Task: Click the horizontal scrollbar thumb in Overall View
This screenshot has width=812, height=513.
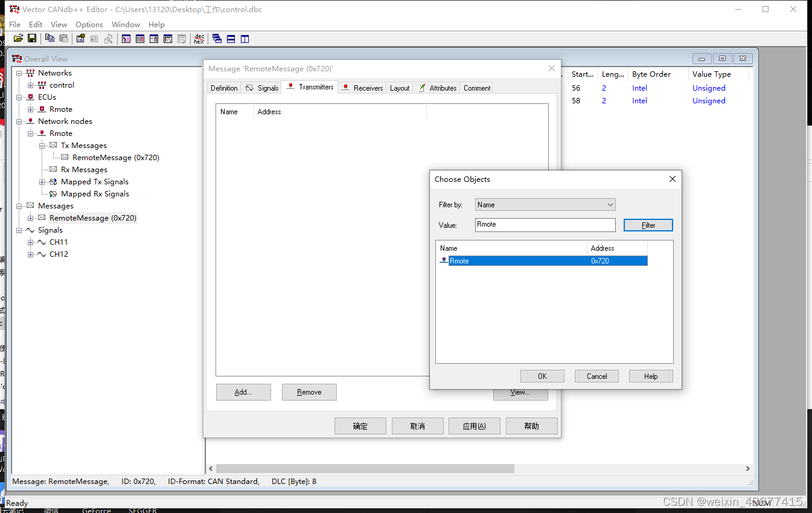Action: point(365,468)
